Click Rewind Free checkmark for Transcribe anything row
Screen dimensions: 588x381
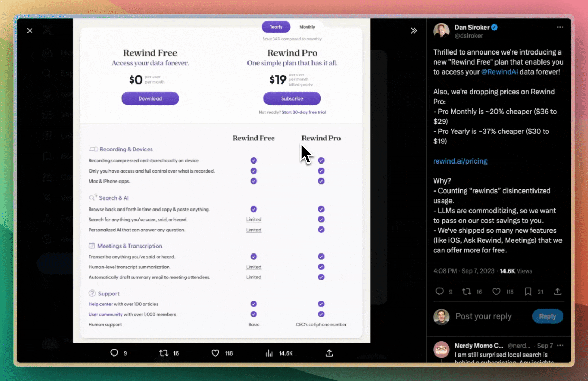[x=254, y=256]
